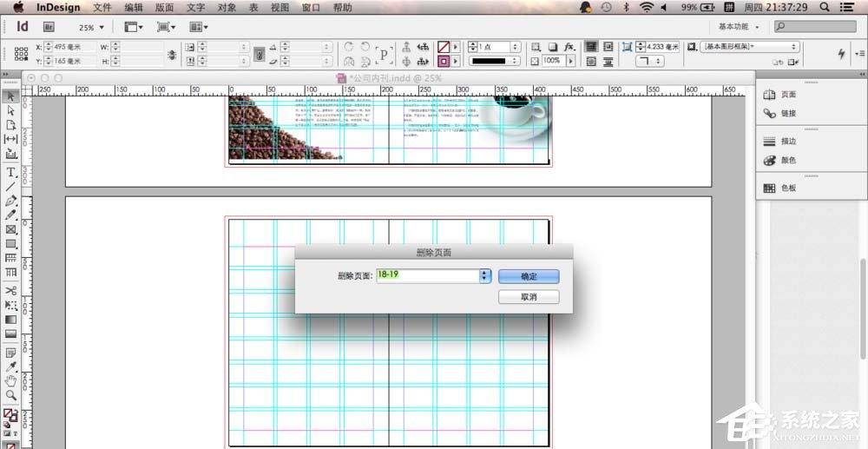Select the Type tool

point(11,172)
